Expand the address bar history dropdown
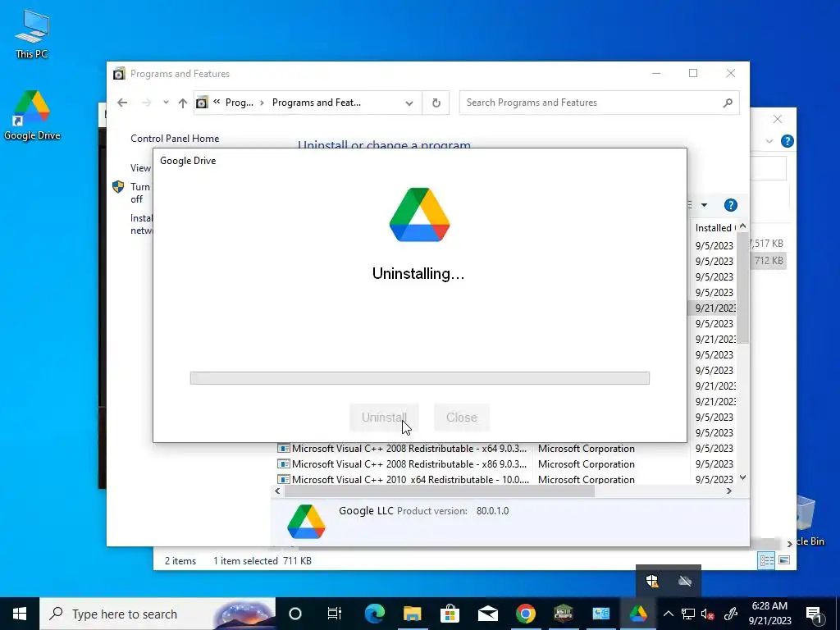This screenshot has width=840, height=630. click(409, 103)
